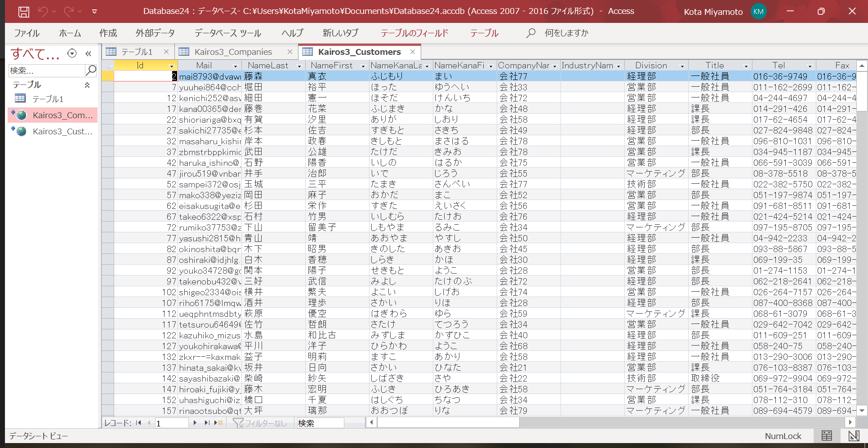The image size is (868, 448).
Task: Open the ファイル menu
Action: tap(27, 33)
